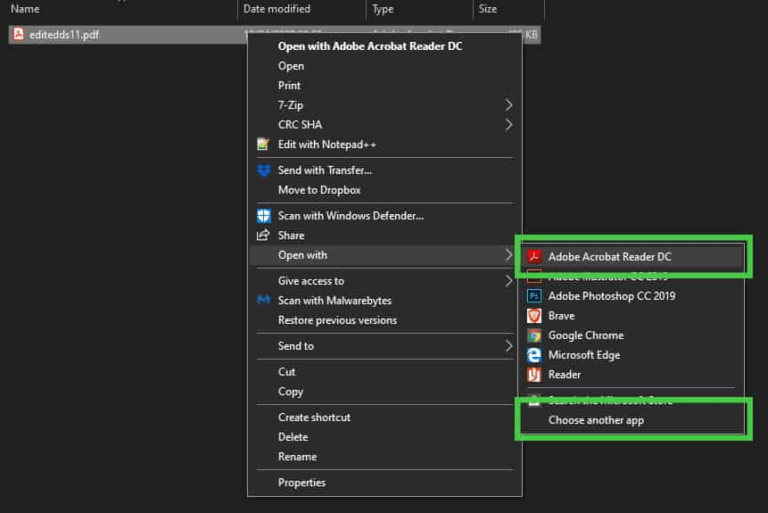The height and width of the screenshot is (513, 768).
Task: Select Restore previous versions
Action: point(337,320)
